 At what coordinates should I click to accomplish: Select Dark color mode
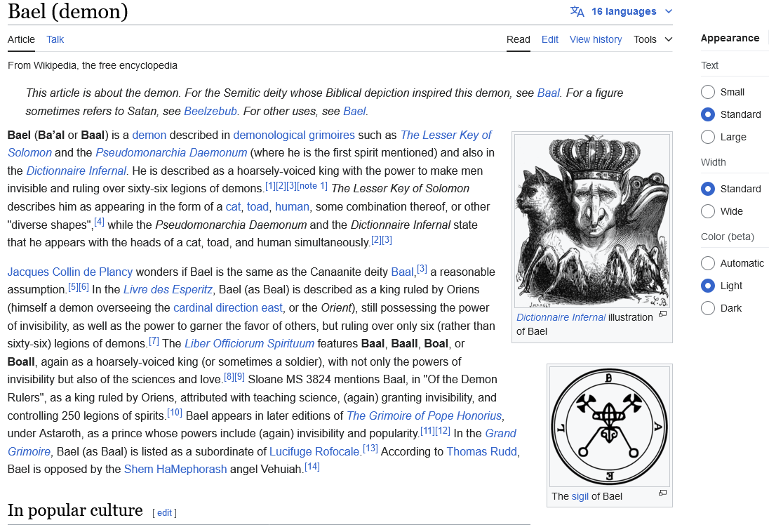708,308
